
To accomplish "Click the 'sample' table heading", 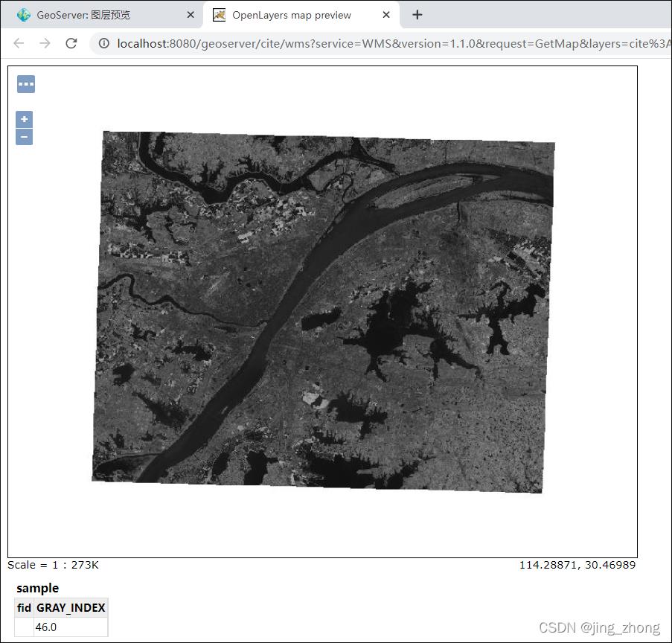I will (x=38, y=588).
